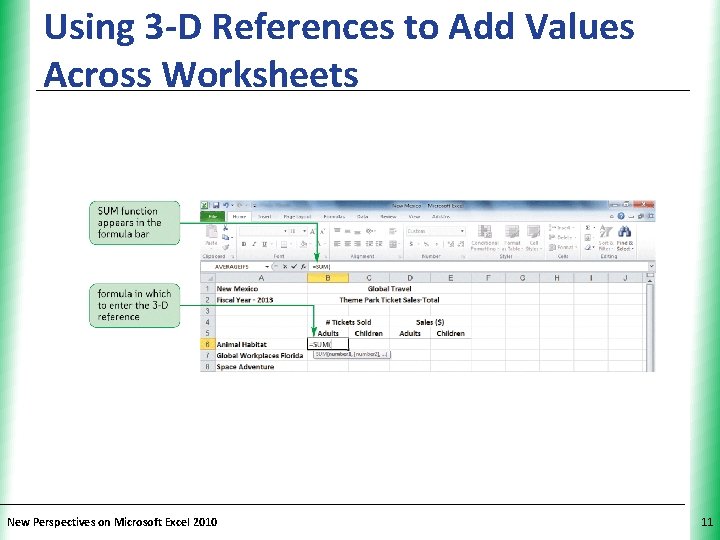The image size is (720, 540).
Task: Click the Delete cells button
Action: tap(562, 237)
